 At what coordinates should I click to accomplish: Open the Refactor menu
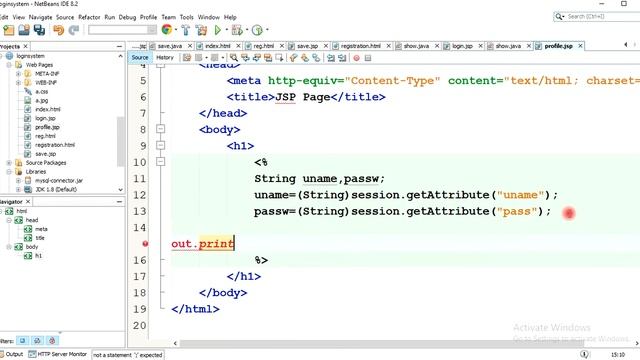coord(89,17)
